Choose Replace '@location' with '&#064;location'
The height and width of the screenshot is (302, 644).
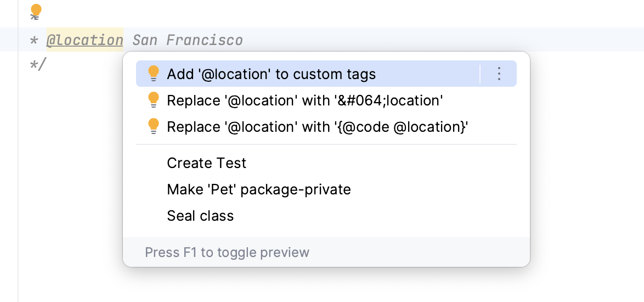tap(304, 100)
